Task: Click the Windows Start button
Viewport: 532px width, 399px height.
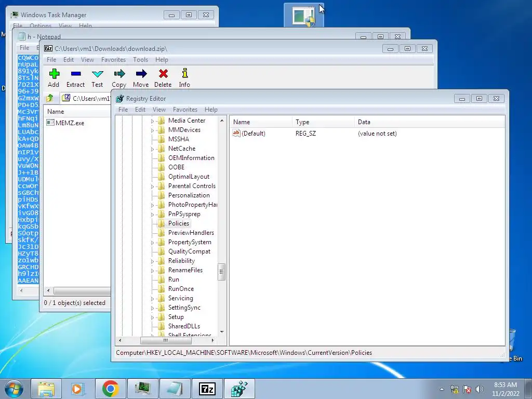Action: pyautogui.click(x=14, y=389)
